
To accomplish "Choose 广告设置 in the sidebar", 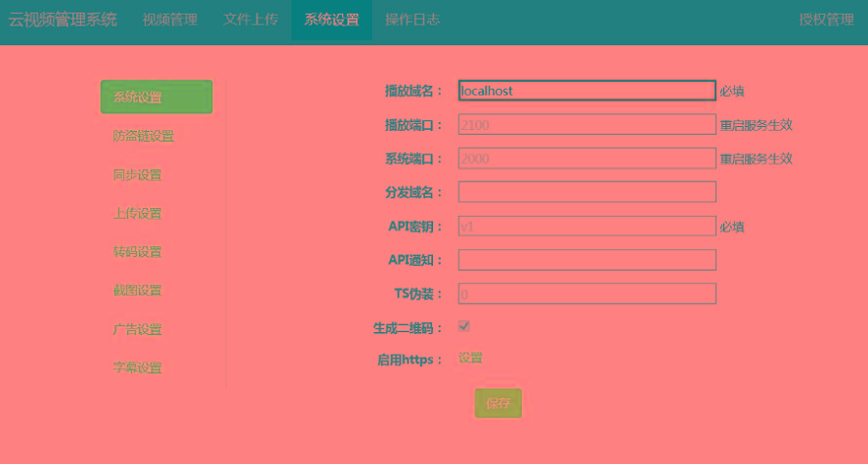I will pos(138,329).
